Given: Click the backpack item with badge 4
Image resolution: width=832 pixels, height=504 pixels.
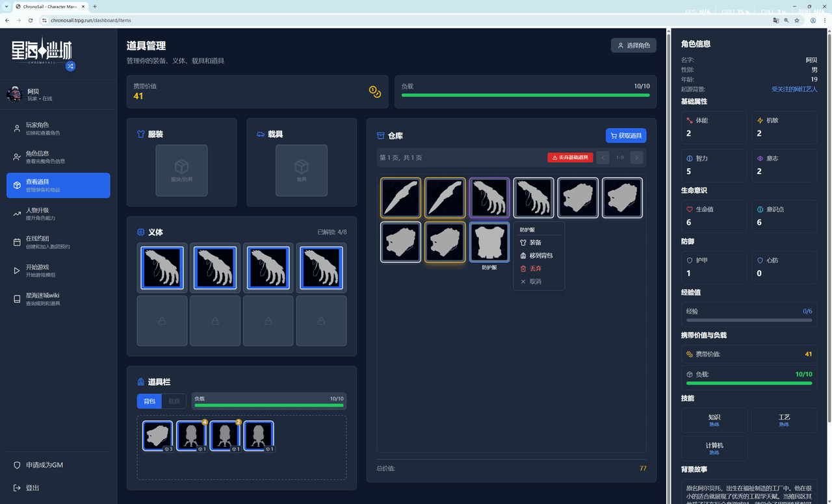Looking at the screenshot, I should [192, 435].
